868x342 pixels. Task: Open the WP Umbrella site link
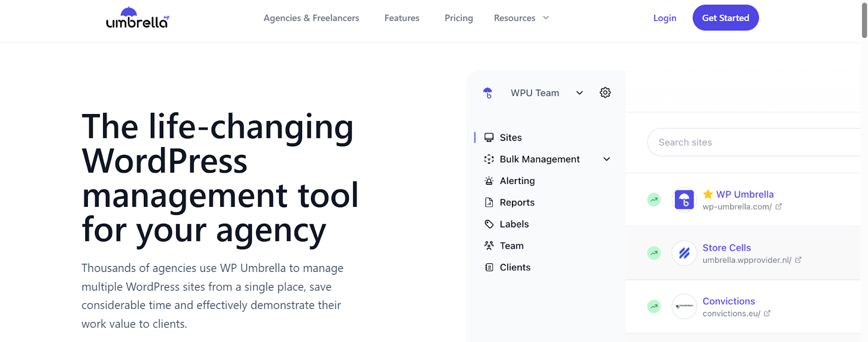(745, 194)
